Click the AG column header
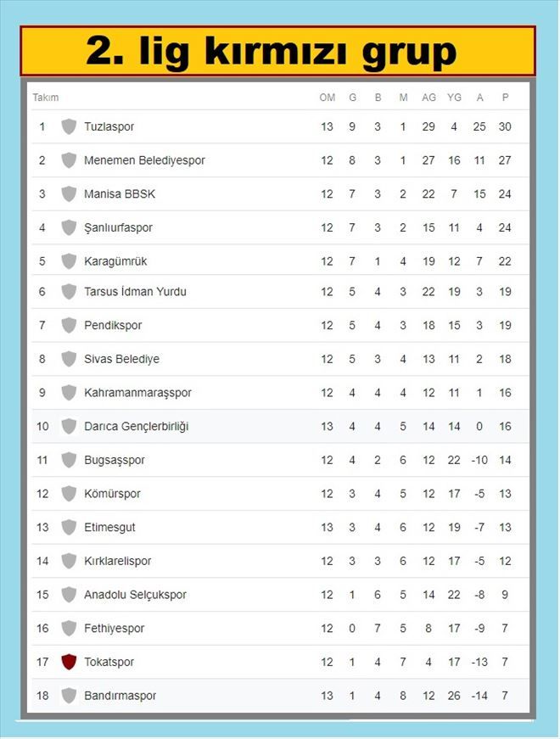Image resolution: width=560 pixels, height=739 pixels. (x=428, y=98)
